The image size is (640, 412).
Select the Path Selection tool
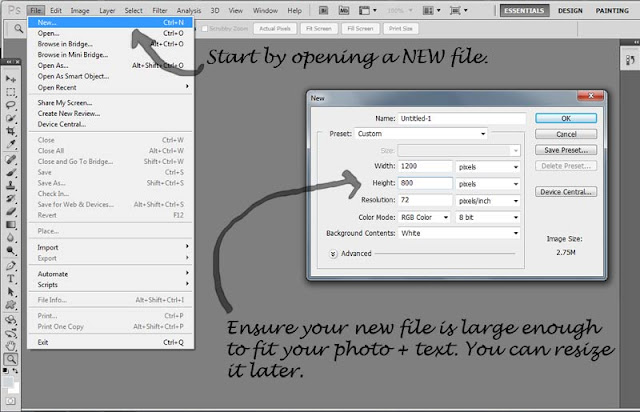click(x=11, y=292)
